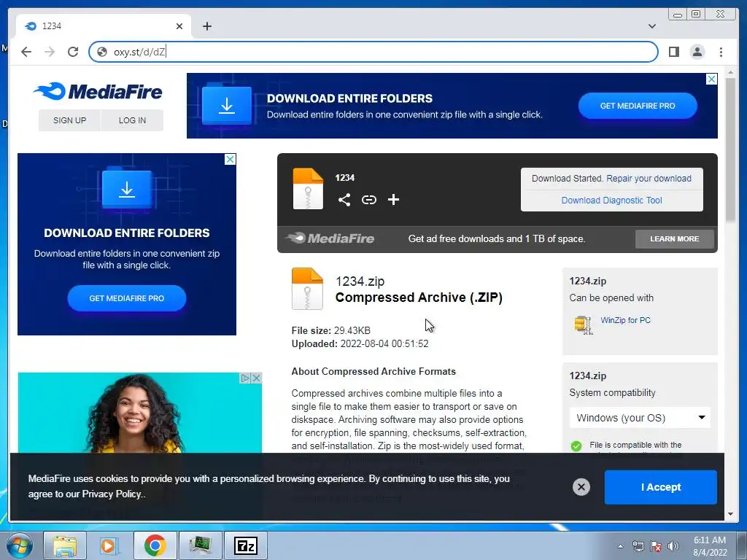Go back with the browser back arrow
This screenshot has height=560, width=747.
tap(26, 52)
